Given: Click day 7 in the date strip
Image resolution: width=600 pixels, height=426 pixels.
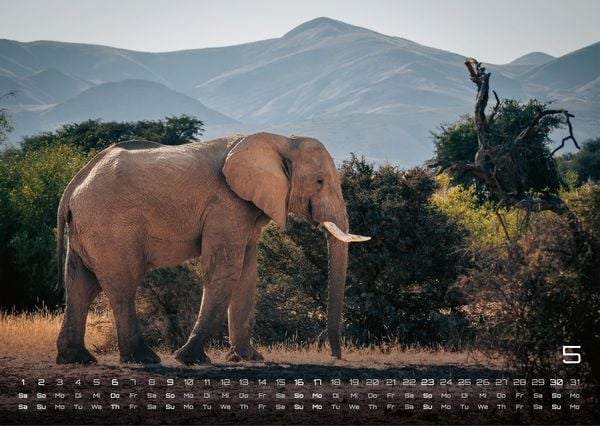Looking at the screenshot, I should (x=133, y=382).
